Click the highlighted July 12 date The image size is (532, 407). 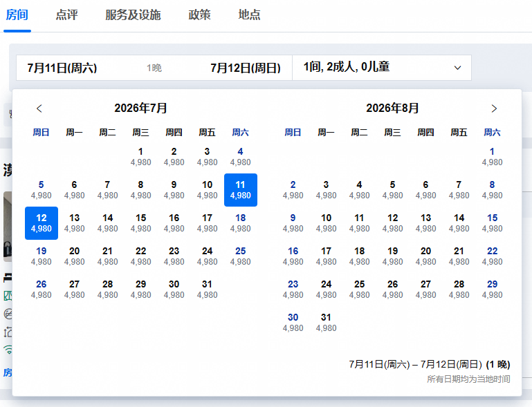pyautogui.click(x=42, y=223)
